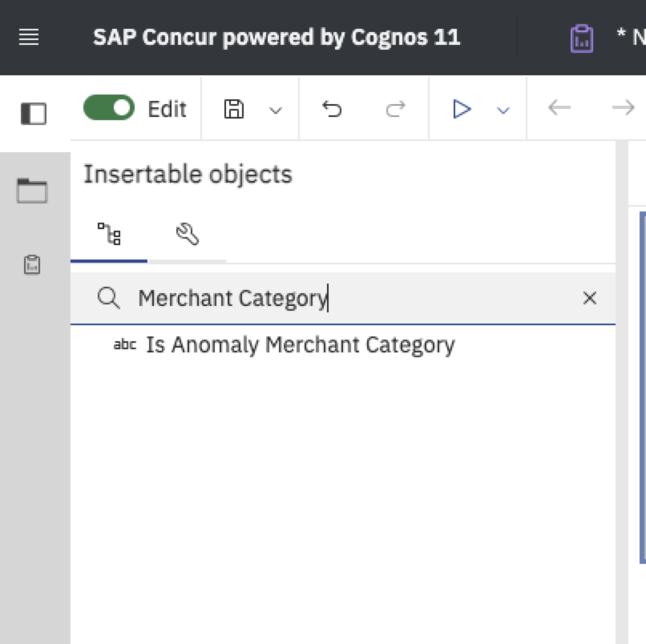
Task: Open the run options dropdown chevron
Action: coord(503,111)
